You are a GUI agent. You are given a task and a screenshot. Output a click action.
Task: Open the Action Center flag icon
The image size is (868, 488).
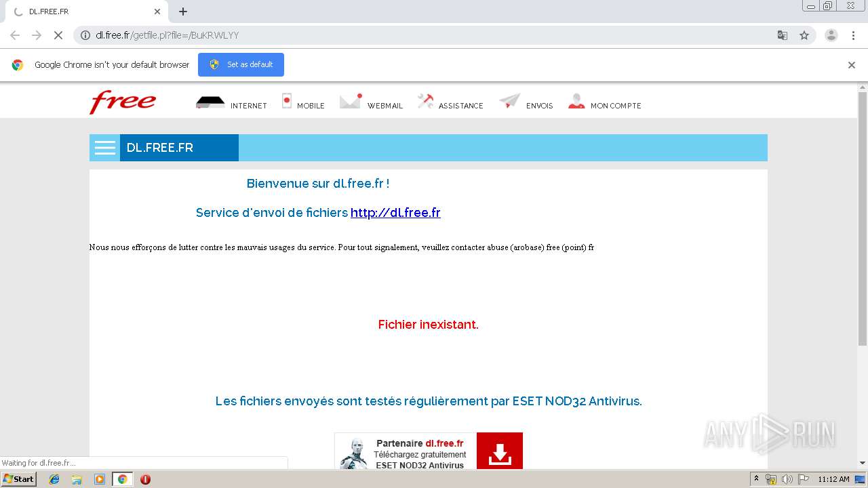pyautogui.click(x=804, y=479)
